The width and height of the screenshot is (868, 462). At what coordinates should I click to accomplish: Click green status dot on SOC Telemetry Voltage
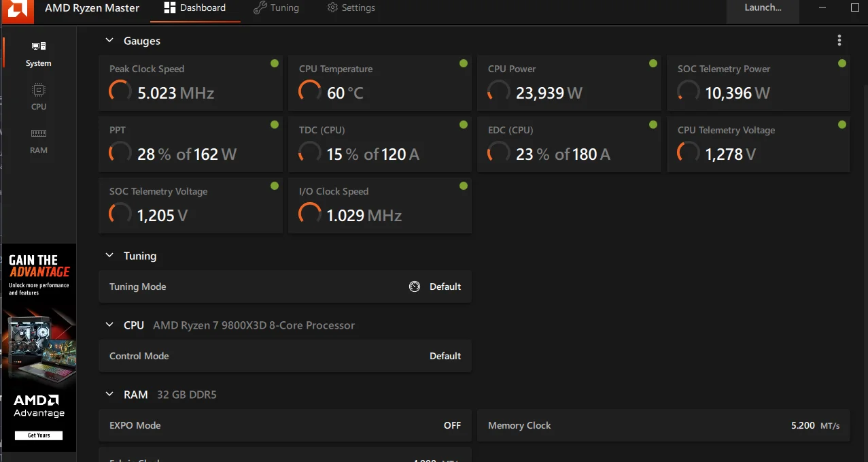coord(275,186)
